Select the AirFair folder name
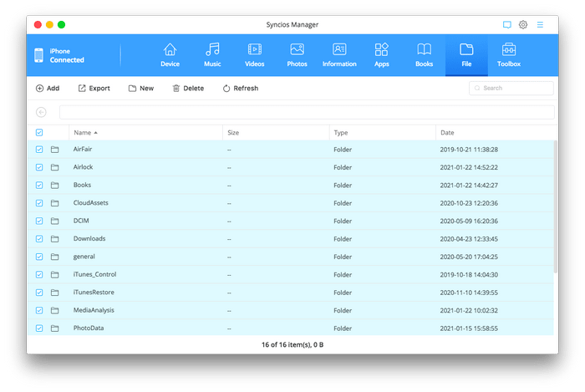The height and width of the screenshot is (392, 585). 83,149
